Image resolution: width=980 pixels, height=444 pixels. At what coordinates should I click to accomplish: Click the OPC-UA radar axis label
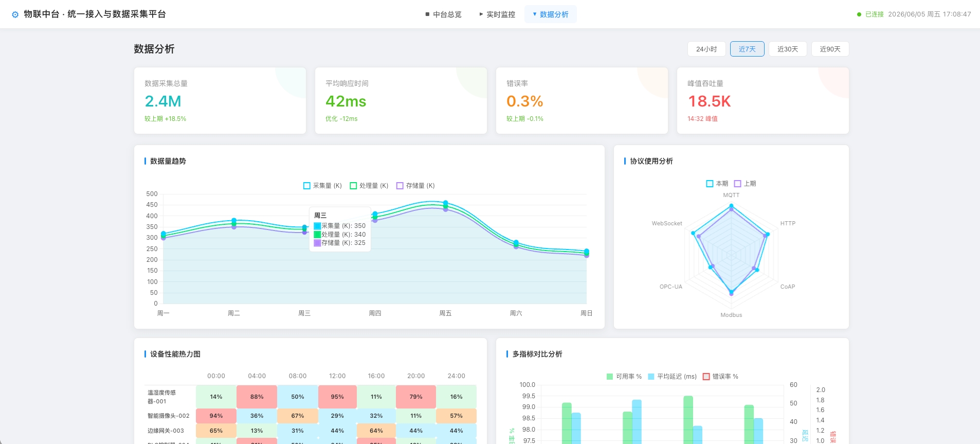click(x=671, y=287)
